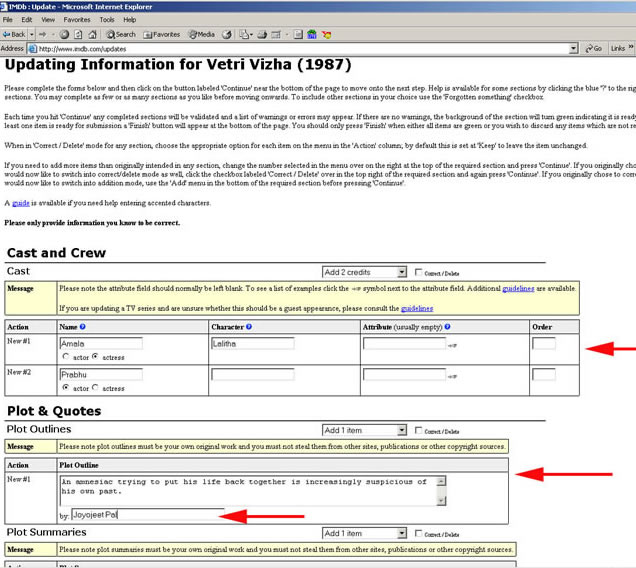Screen dimensions: 636x568
Task: Click the red-yellow toolbar icon
Action: (327, 35)
